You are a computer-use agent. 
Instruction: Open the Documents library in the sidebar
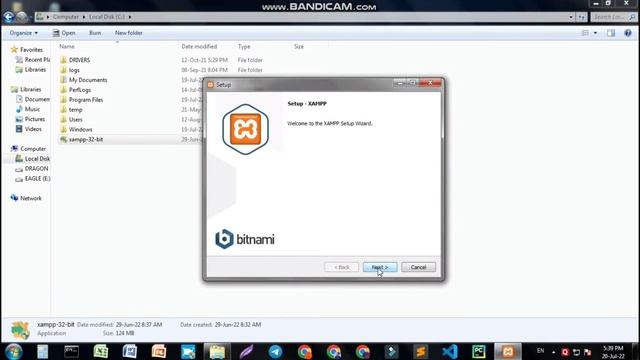click(x=37, y=99)
